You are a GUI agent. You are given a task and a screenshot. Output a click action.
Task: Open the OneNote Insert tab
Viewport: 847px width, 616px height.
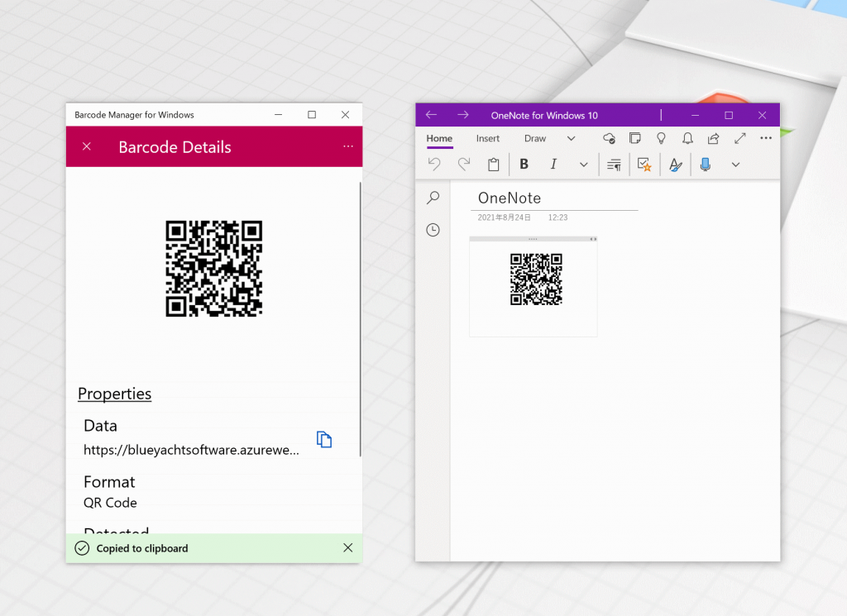(x=488, y=139)
